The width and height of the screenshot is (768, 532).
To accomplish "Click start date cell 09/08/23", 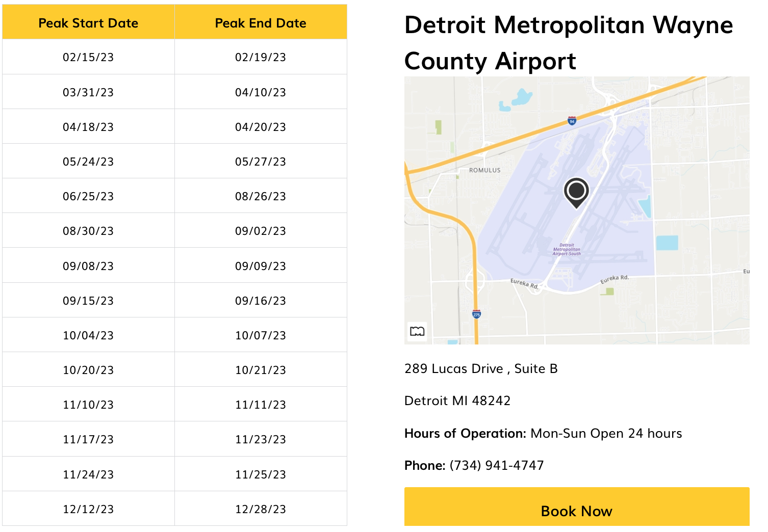I will pos(89,265).
